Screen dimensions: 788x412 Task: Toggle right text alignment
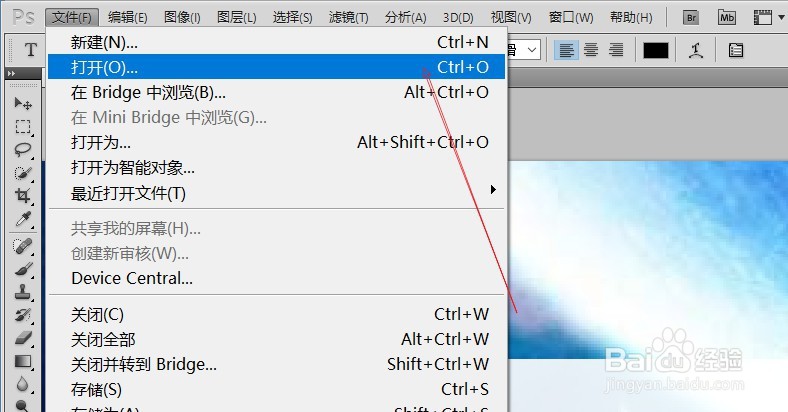pyautogui.click(x=616, y=50)
